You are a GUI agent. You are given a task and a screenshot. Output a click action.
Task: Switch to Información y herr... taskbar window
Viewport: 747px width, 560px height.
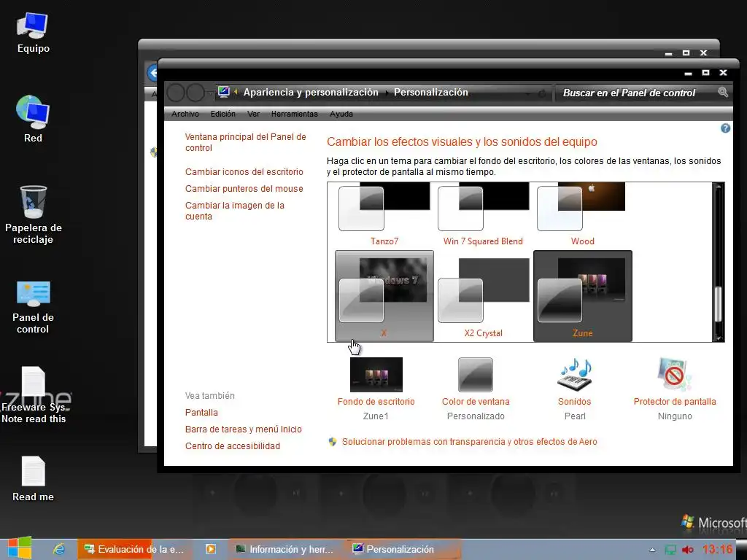coord(286,549)
